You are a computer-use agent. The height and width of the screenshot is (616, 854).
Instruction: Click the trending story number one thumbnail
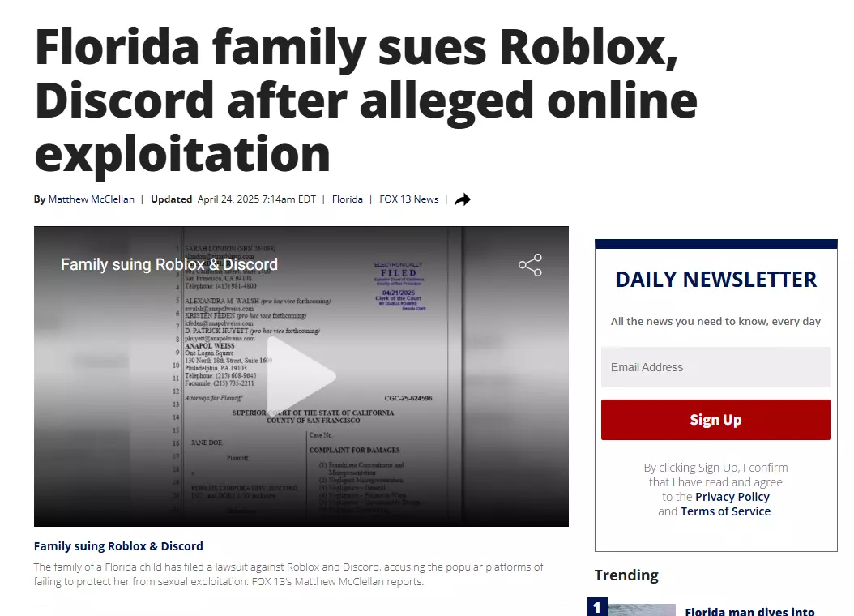[x=642, y=610]
